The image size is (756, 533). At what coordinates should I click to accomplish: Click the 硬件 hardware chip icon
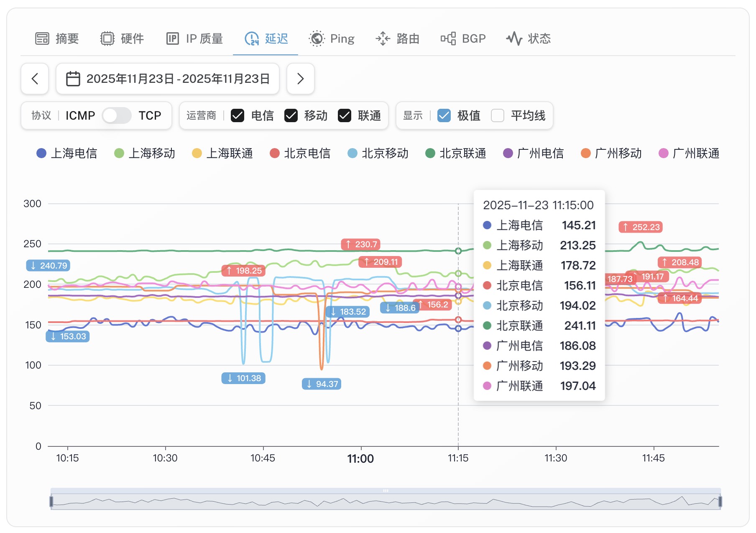107,38
